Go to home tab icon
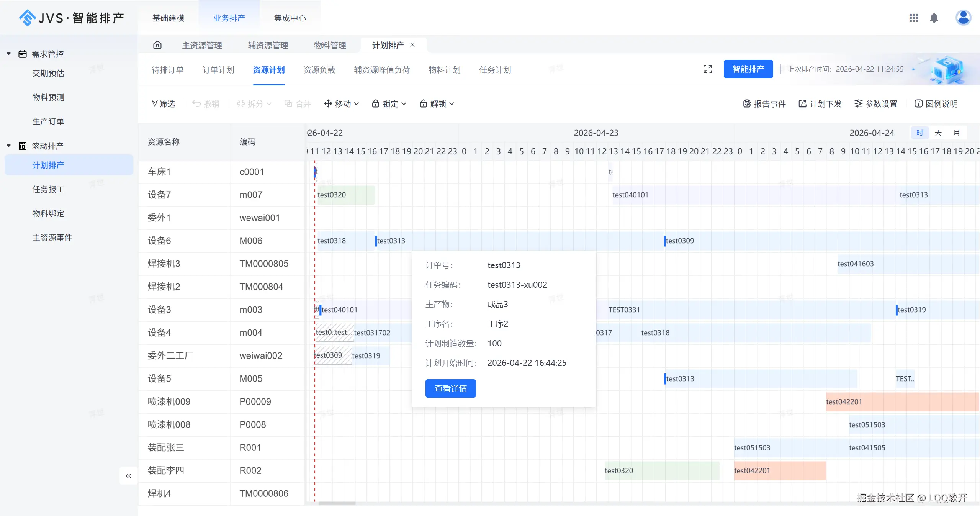 point(157,45)
